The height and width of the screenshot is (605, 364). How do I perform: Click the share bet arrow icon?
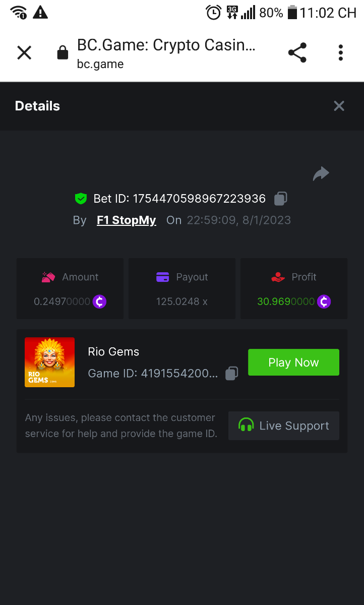[321, 174]
